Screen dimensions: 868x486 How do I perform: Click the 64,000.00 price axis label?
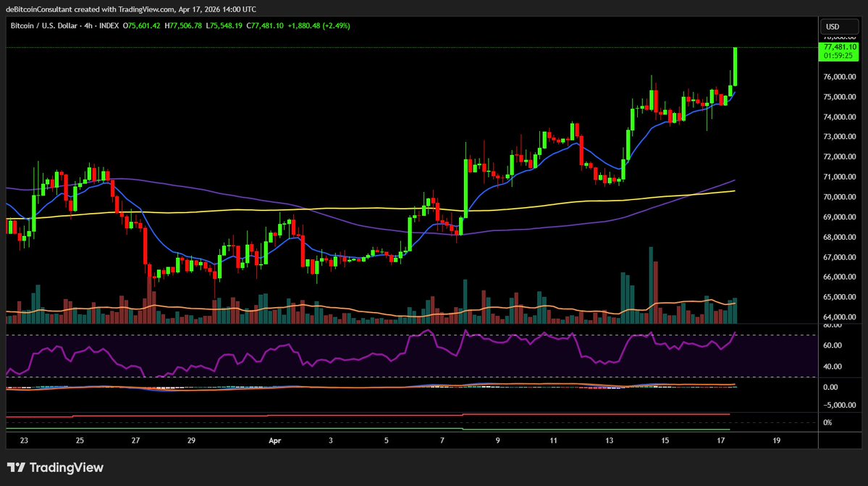(x=840, y=317)
